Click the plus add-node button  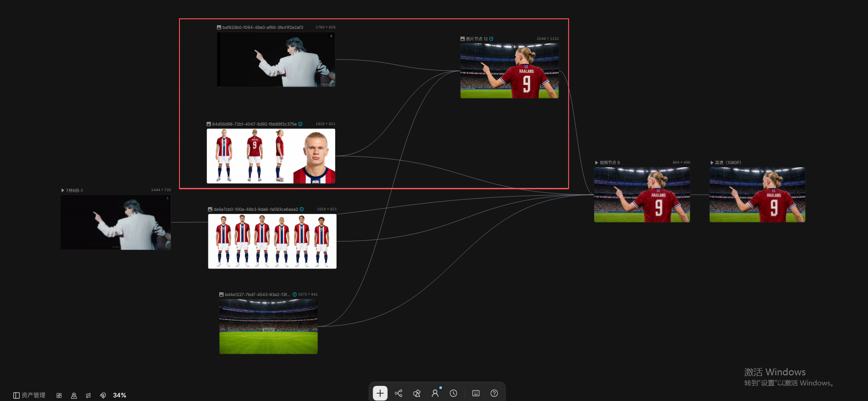click(380, 393)
